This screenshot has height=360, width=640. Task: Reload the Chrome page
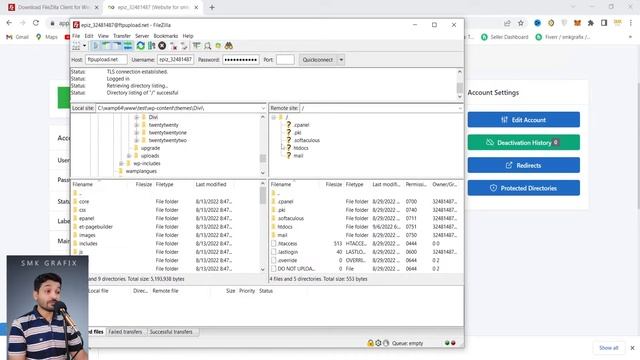[36, 23]
